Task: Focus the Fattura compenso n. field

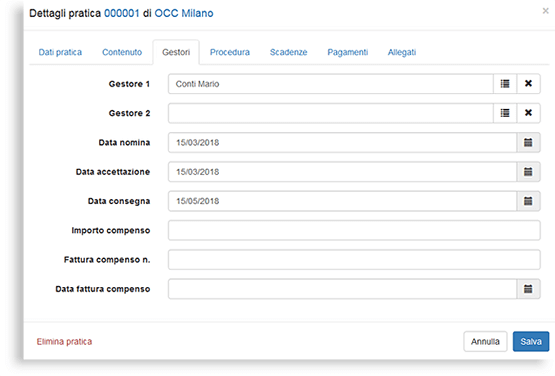Action: point(354,260)
